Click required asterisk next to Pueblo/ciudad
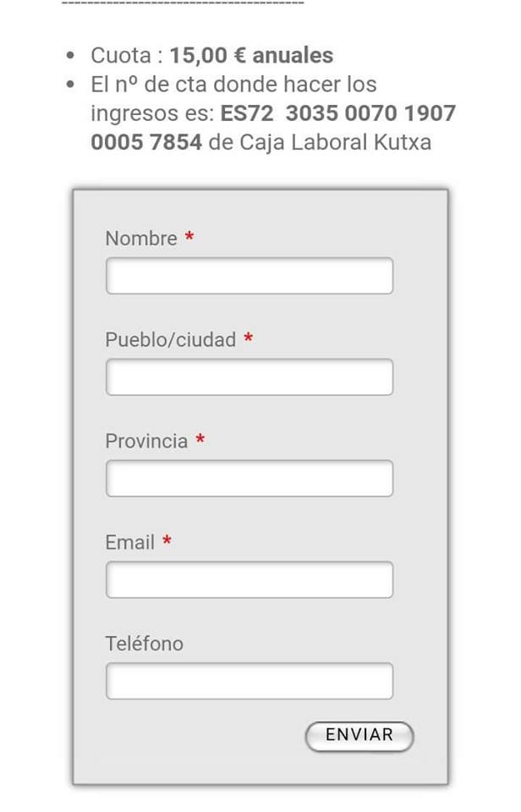 [249, 338]
